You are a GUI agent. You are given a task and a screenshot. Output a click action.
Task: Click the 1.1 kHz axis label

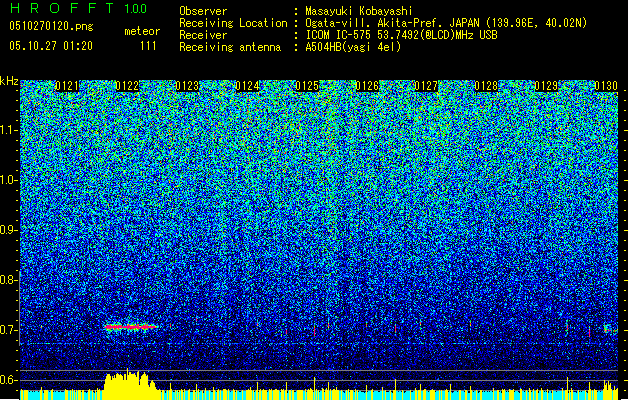pyautogui.click(x=9, y=130)
